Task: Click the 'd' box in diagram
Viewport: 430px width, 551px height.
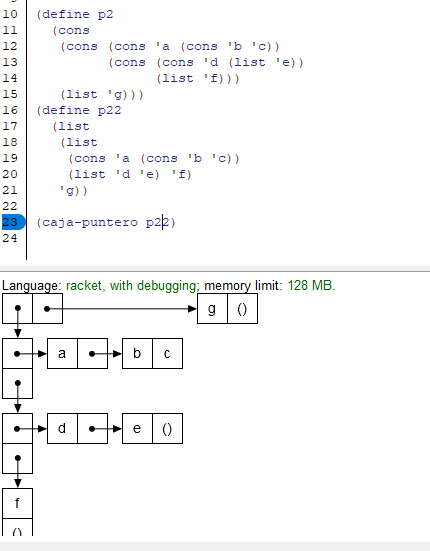Action: (62, 428)
